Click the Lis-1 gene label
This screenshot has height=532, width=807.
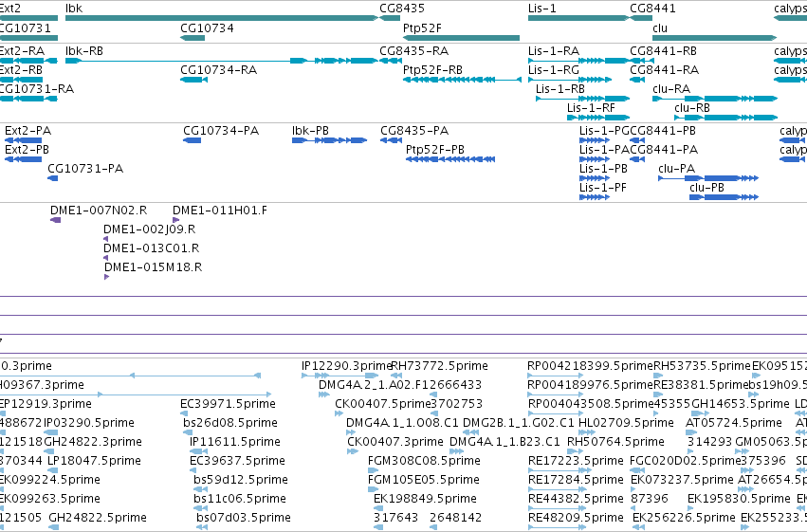point(541,9)
